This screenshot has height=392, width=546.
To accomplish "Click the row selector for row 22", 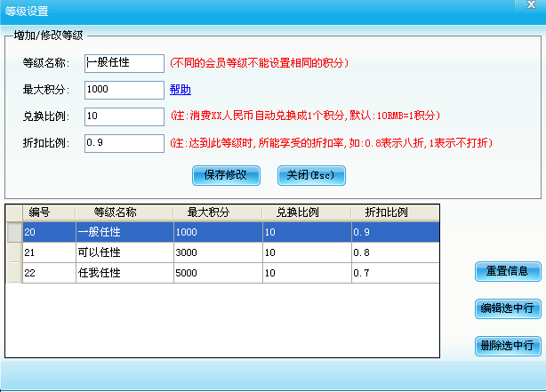I will 14,273.
